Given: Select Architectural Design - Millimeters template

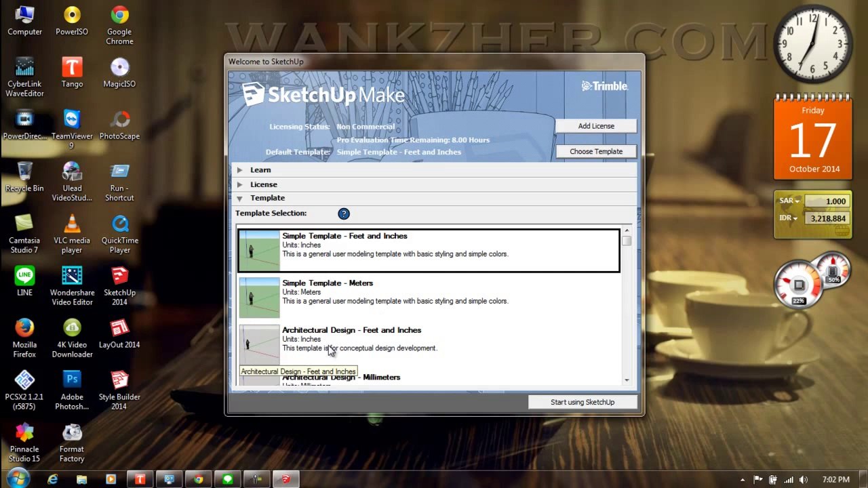Looking at the screenshot, I should pos(429,379).
